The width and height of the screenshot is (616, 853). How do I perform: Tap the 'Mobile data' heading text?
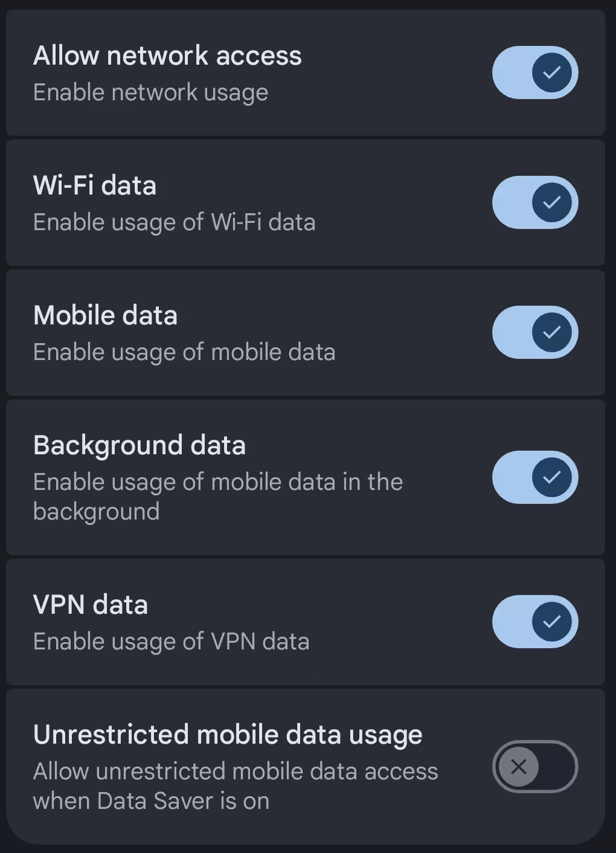point(105,315)
